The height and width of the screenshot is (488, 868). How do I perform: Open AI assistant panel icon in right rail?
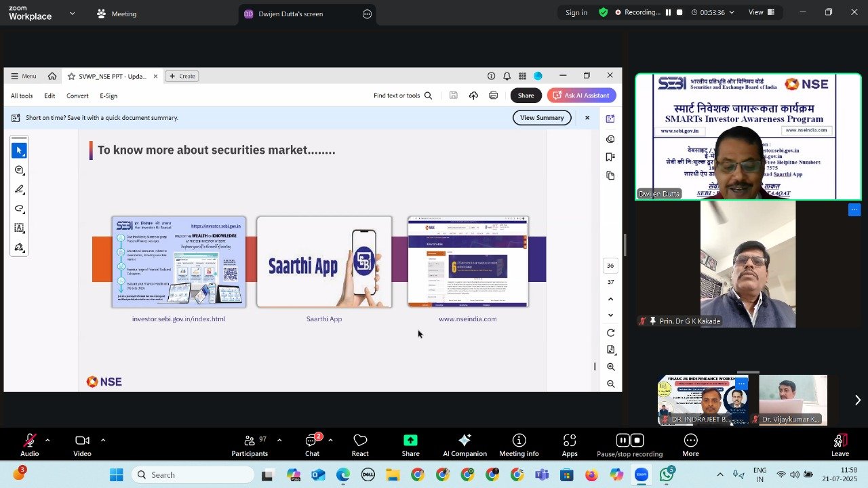tap(610, 119)
